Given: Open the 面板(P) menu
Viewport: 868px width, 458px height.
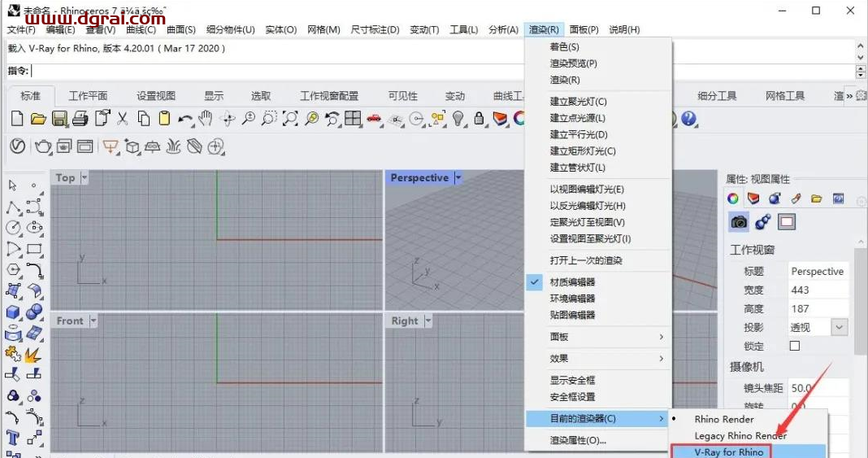Looking at the screenshot, I should (584, 29).
